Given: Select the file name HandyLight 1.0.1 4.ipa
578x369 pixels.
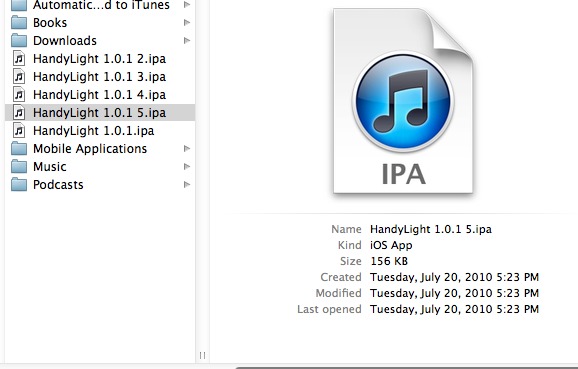Looking at the screenshot, I should point(100,95).
